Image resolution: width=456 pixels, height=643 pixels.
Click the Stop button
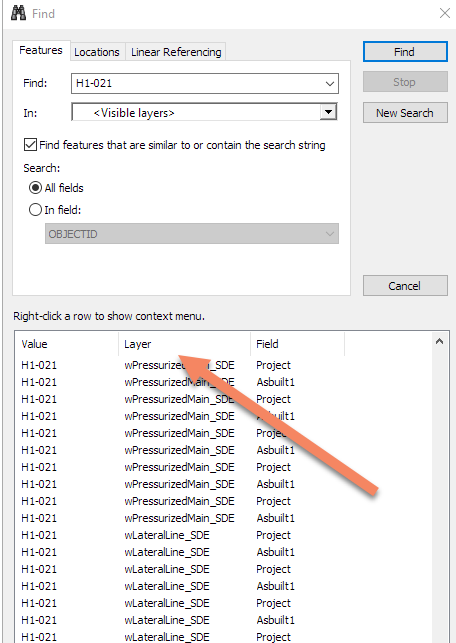pyautogui.click(x=405, y=82)
